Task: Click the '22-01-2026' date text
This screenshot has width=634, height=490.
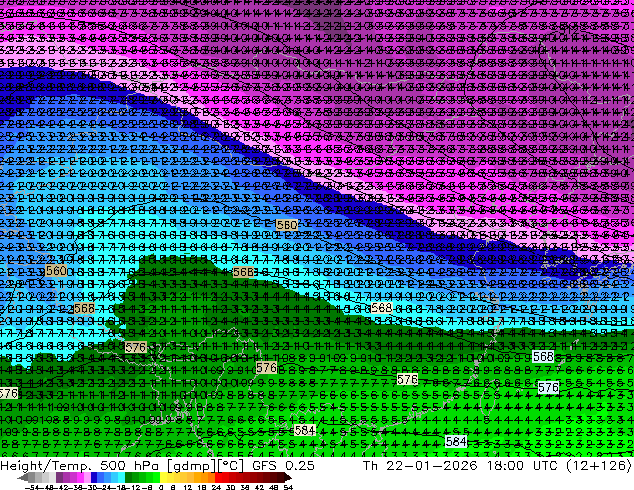Action: (x=431, y=466)
